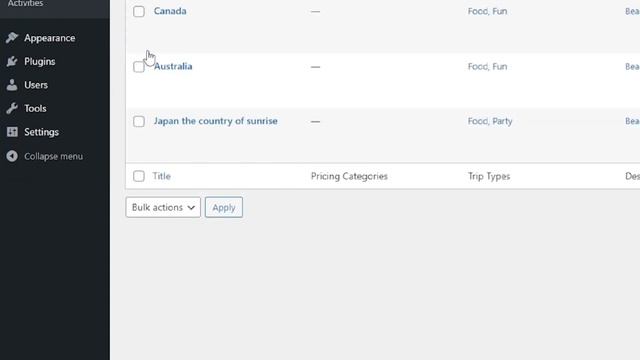This screenshot has height=360, width=640.
Task: Check the Australia row checkbox
Action: 139,67
